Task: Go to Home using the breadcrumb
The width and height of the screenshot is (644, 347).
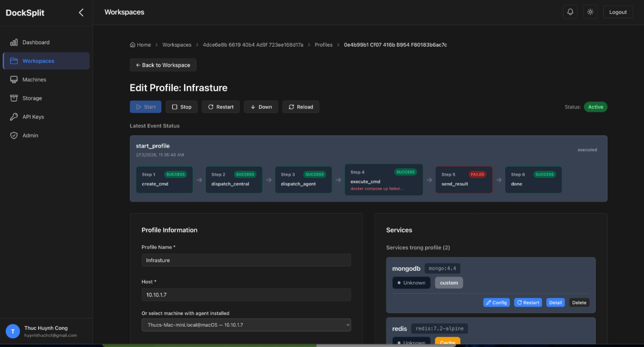Action: pos(140,45)
